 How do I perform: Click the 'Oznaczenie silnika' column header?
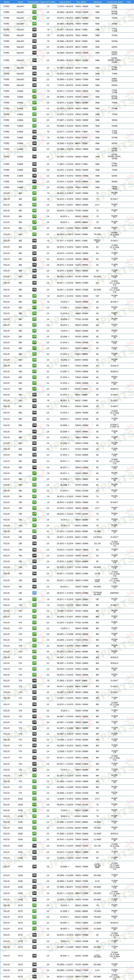click(x=114, y=2)
